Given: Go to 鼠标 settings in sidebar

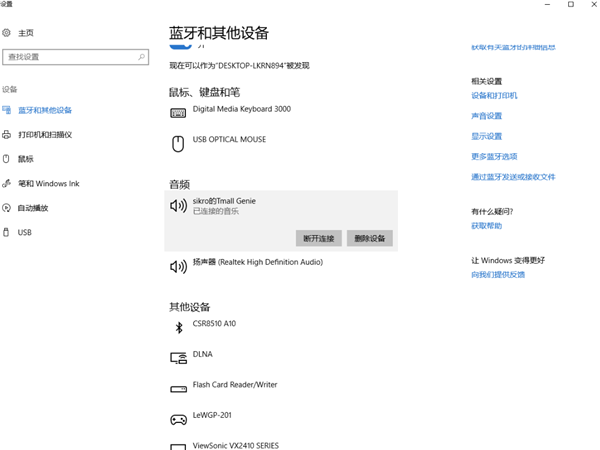Looking at the screenshot, I should click(x=25, y=159).
